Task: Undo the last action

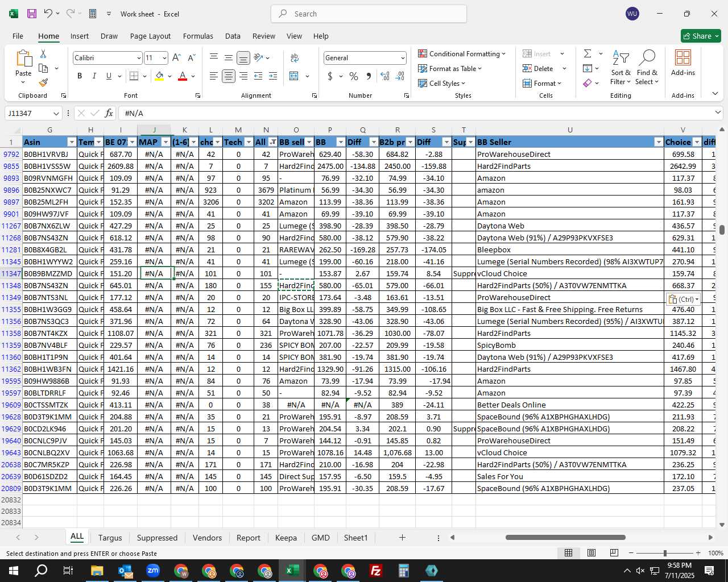Action: tap(48, 14)
